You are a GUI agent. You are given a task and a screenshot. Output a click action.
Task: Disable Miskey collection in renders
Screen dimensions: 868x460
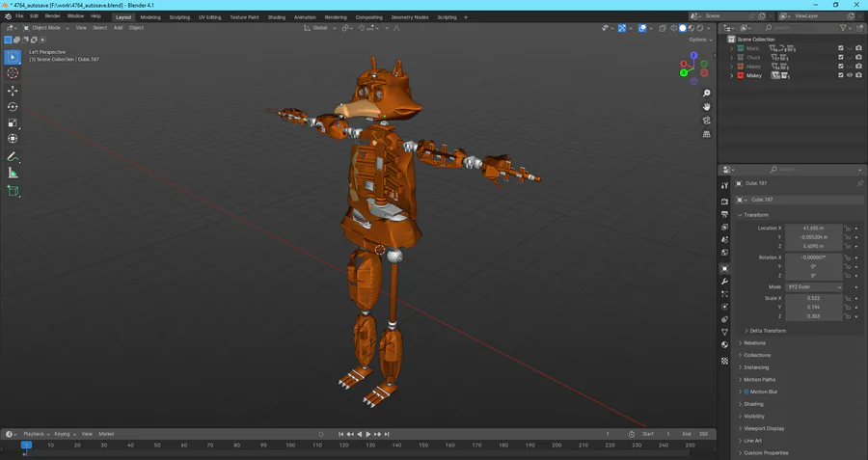point(858,75)
